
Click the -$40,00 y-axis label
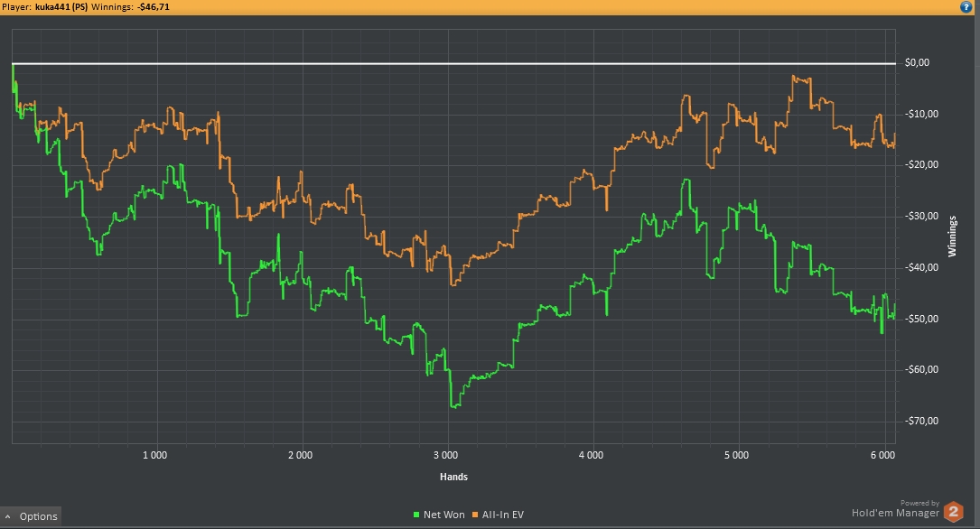point(921,267)
